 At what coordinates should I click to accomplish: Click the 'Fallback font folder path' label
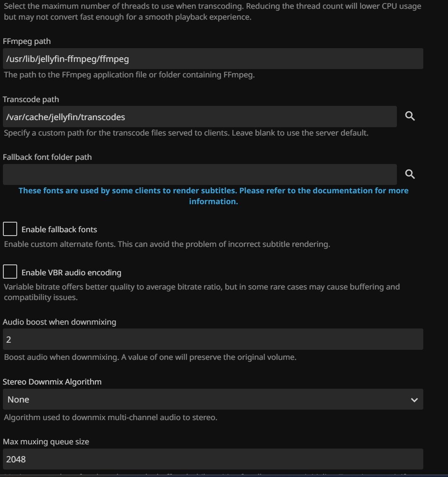[47, 157]
